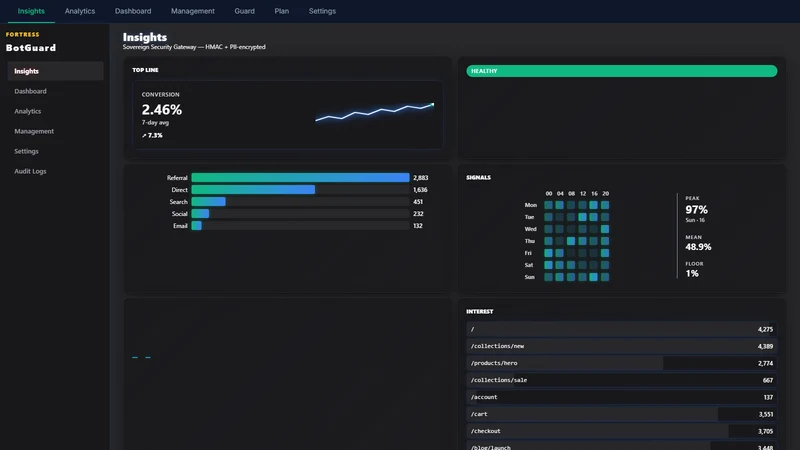Click the /cart page row
This screenshot has height=450, width=800.
coord(621,414)
